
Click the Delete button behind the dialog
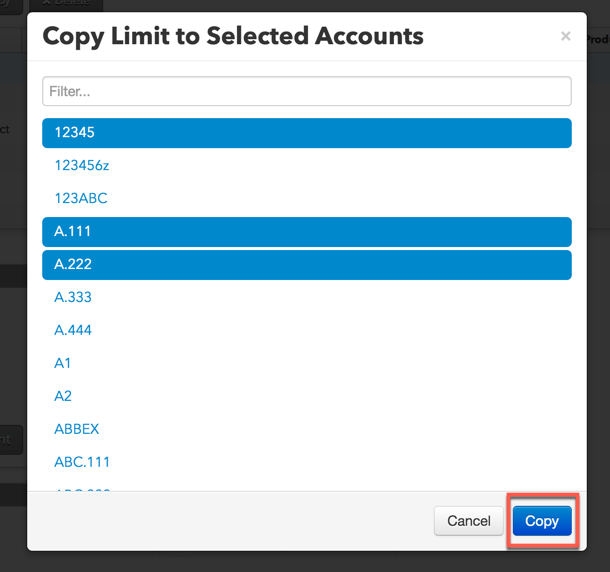pyautogui.click(x=66, y=5)
